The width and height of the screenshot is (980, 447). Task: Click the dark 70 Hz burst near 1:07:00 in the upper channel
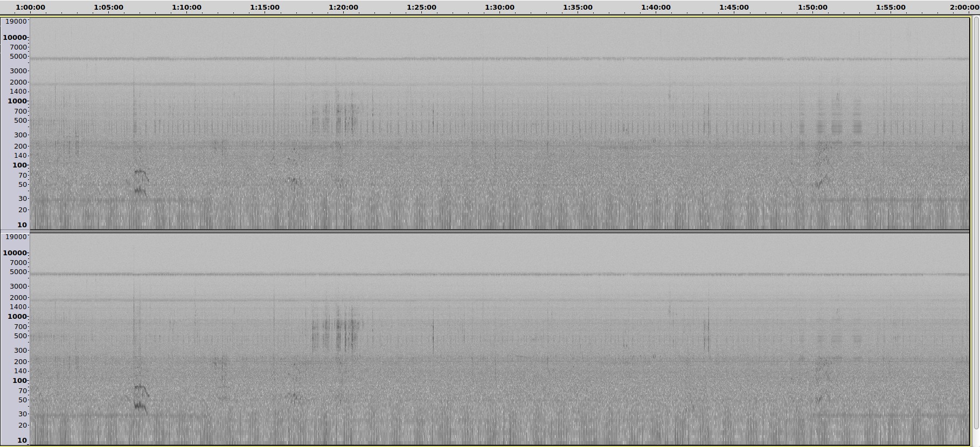tap(141, 172)
